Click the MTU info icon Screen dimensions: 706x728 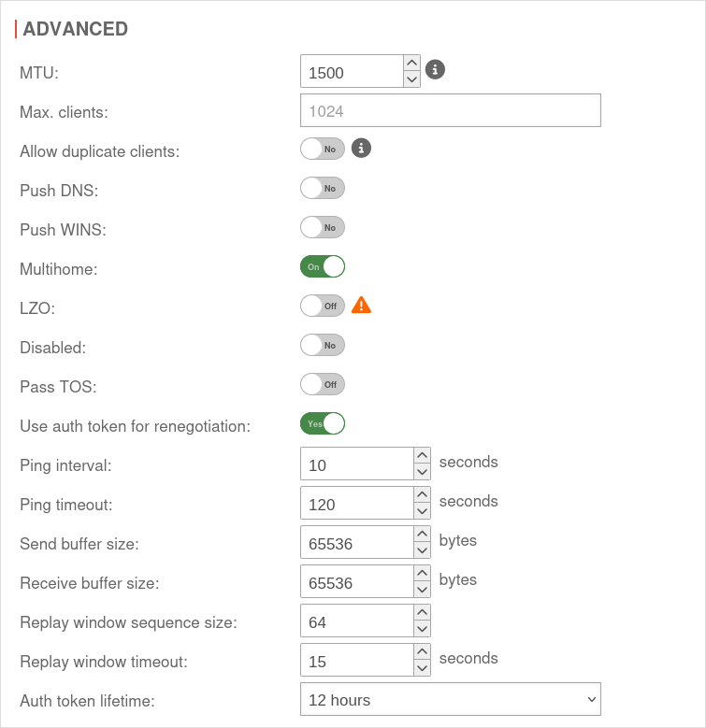(435, 69)
